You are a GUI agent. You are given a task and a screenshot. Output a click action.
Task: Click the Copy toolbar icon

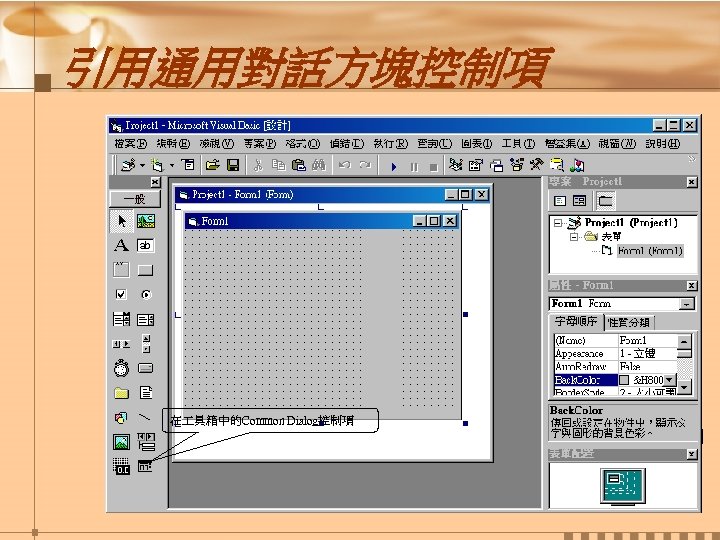[x=278, y=165]
